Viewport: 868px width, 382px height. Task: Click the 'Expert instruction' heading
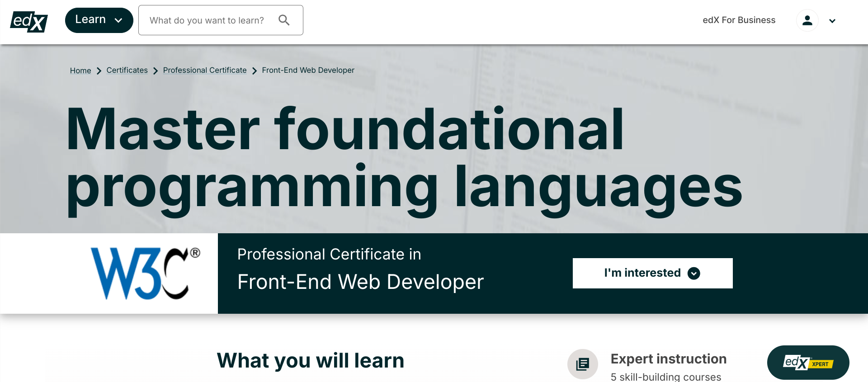click(x=668, y=359)
